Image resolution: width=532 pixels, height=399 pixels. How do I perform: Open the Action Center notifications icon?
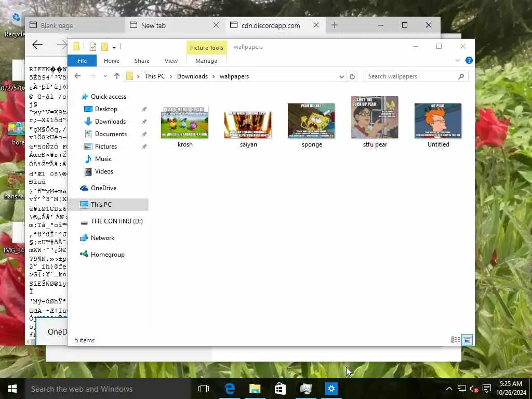coord(486,389)
